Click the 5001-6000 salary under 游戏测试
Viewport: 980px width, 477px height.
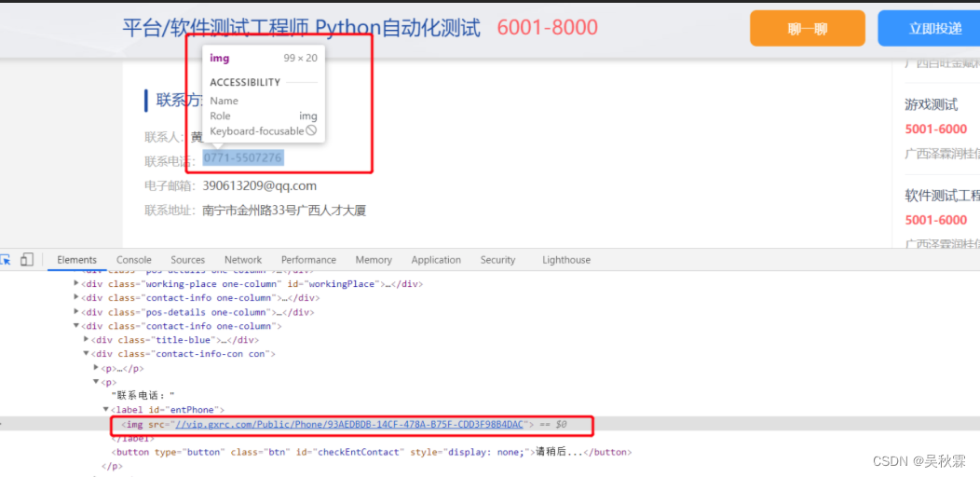click(935, 129)
